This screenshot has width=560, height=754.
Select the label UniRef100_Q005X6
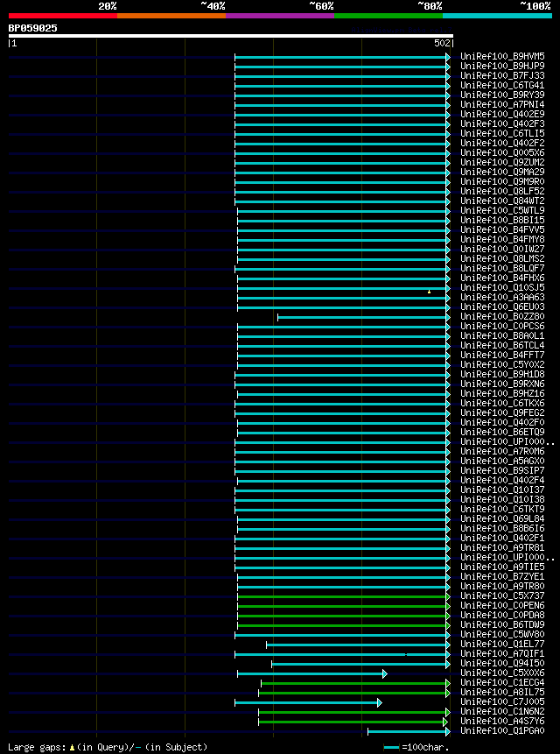tap(502, 153)
